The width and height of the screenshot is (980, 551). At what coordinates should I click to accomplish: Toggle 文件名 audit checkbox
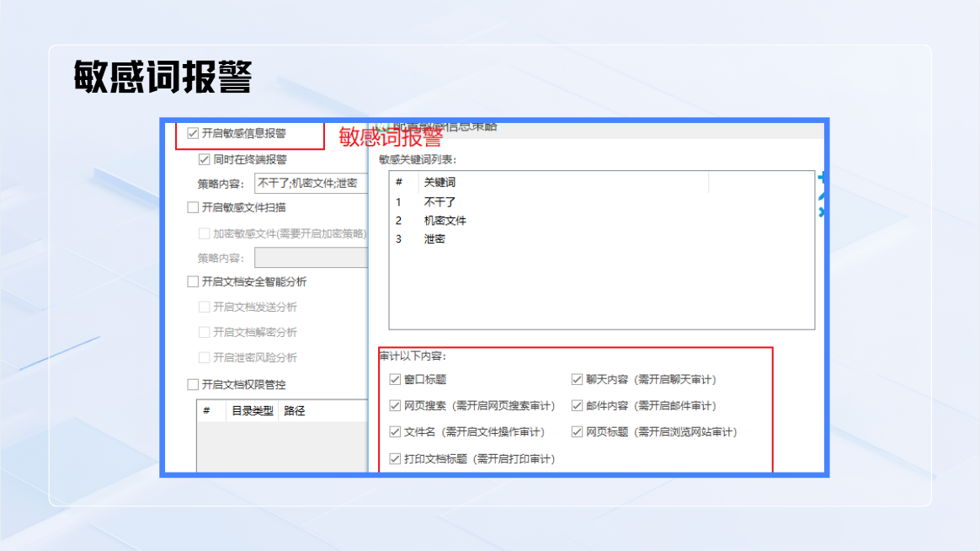click(395, 432)
